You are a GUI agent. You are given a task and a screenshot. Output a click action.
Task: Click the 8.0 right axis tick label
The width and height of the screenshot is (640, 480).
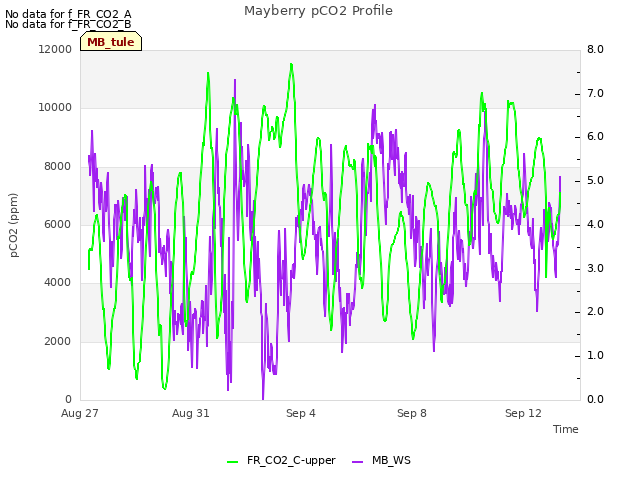point(595,49)
